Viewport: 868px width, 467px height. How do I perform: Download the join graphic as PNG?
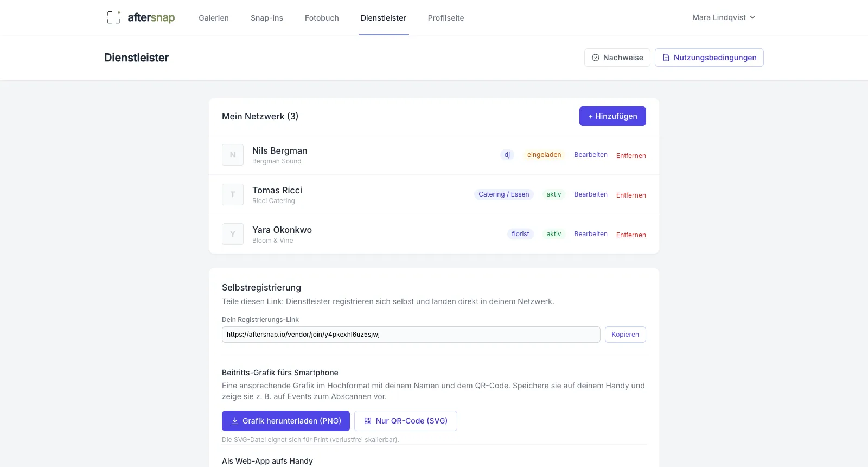(x=286, y=421)
